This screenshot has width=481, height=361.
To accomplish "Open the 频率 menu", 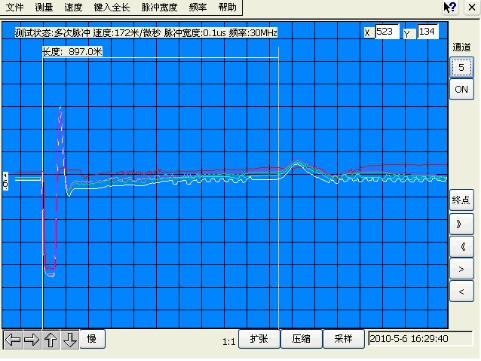I will pyautogui.click(x=198, y=7).
